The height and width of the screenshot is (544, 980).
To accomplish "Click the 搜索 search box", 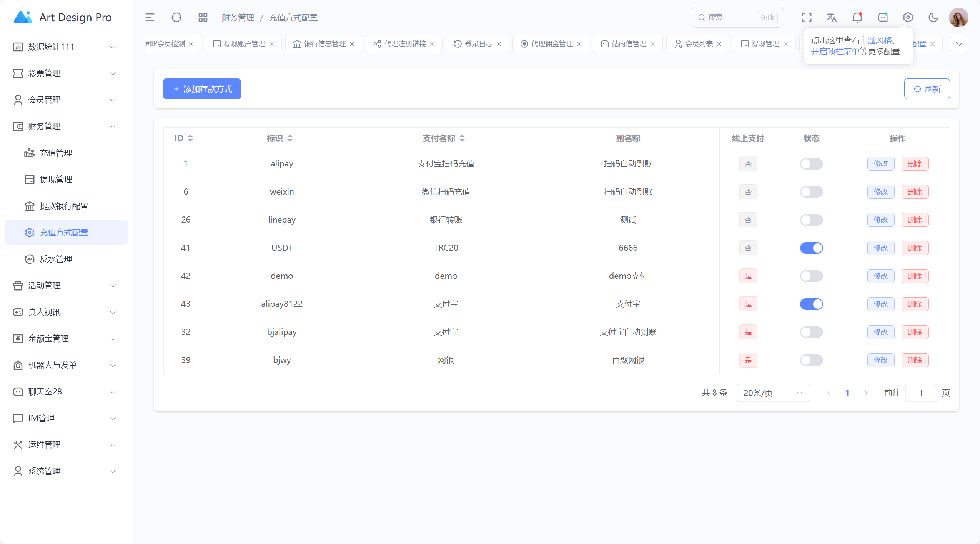I will (x=737, y=17).
